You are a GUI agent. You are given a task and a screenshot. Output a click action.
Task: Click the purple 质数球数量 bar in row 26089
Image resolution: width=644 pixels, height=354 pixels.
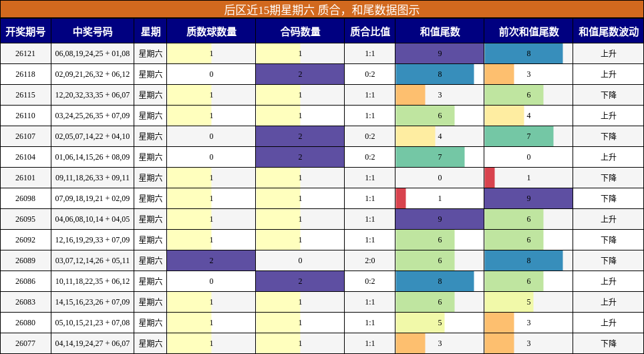pos(211,260)
